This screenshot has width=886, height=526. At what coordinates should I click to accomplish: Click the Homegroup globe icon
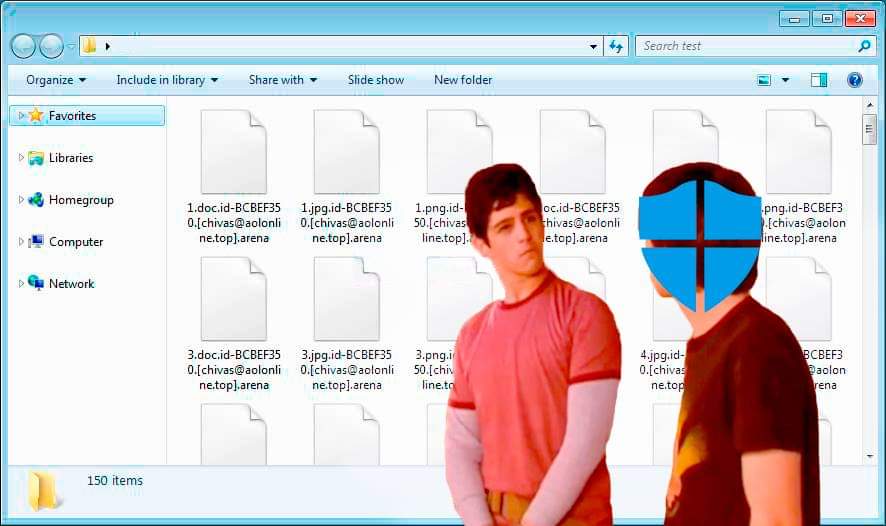[36, 199]
